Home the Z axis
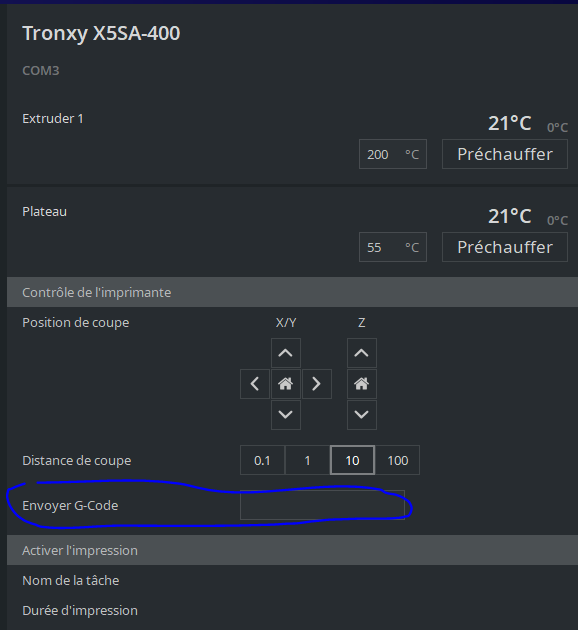The height and width of the screenshot is (630, 578). (x=362, y=384)
